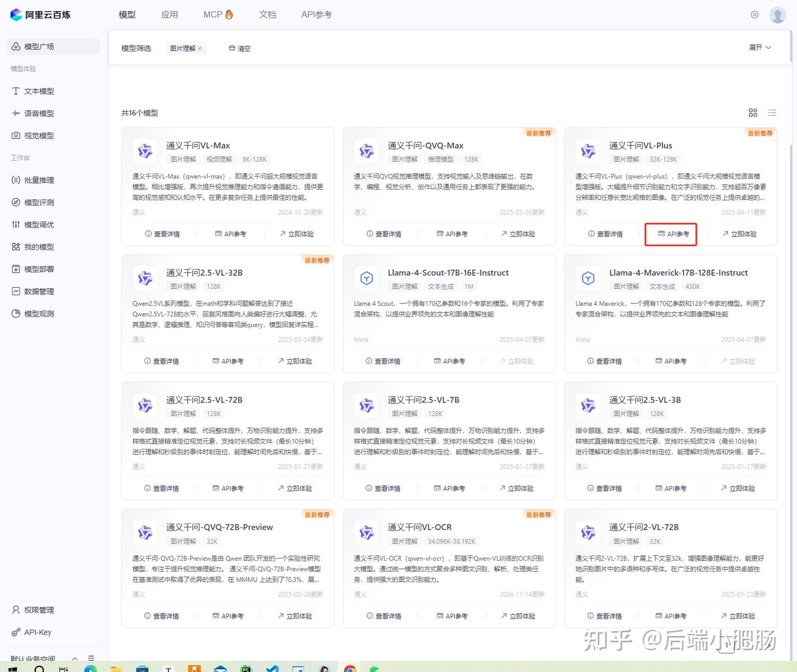Screen dimensions: 797x672
Task: View details of 通义千问VL-Max
Action: pos(162,234)
